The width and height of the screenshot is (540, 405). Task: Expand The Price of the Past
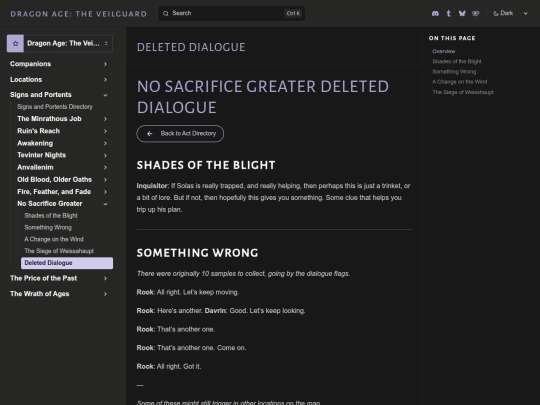[x=105, y=278]
